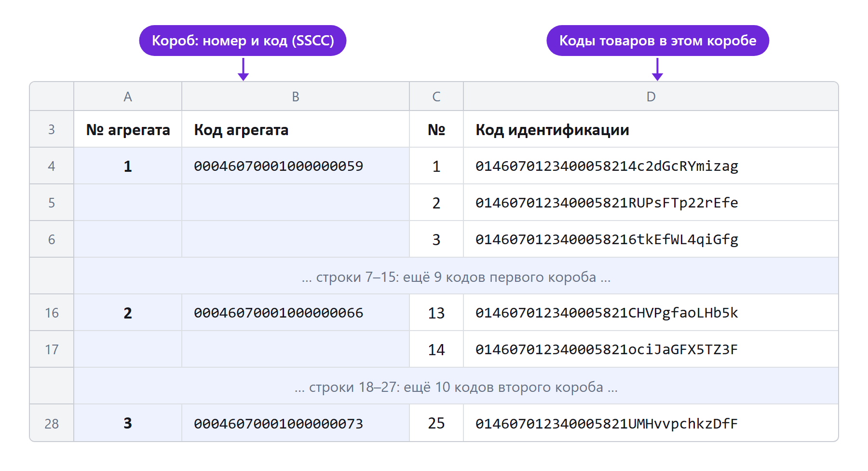This screenshot has width=868, height=471.
Task: Click aggregate number 2 in column A
Action: pos(128,313)
